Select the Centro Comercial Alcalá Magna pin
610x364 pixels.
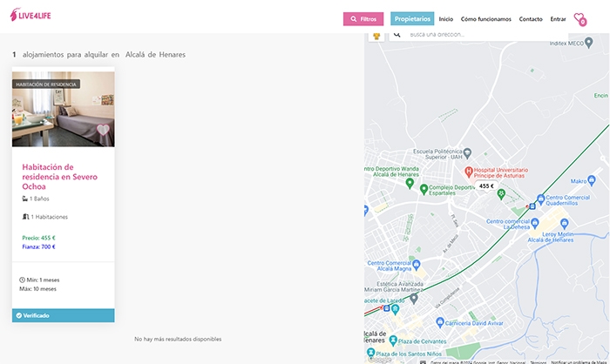(x=417, y=265)
